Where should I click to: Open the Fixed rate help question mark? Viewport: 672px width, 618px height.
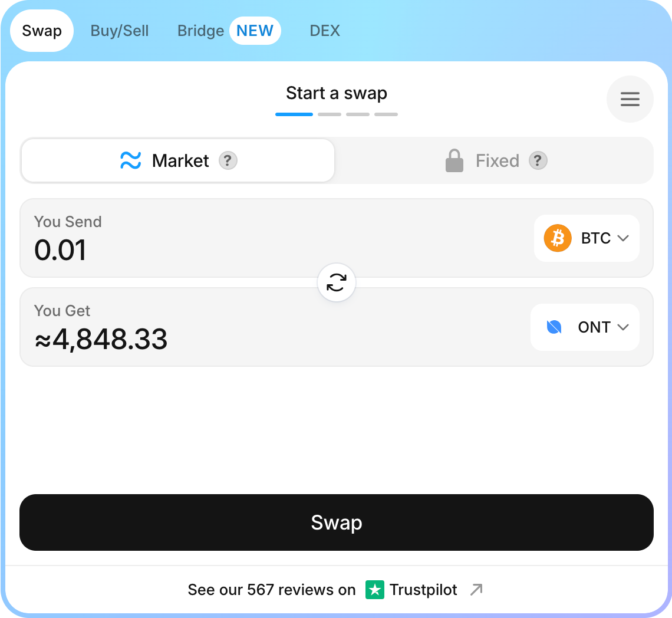538,161
